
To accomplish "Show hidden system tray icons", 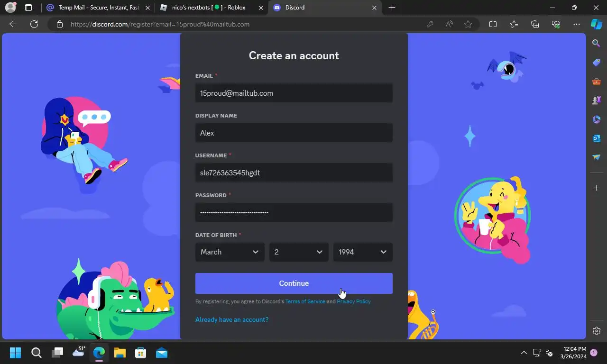I will (524, 353).
